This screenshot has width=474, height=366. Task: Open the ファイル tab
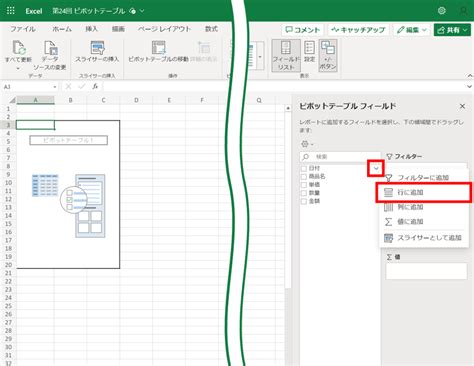[23, 29]
